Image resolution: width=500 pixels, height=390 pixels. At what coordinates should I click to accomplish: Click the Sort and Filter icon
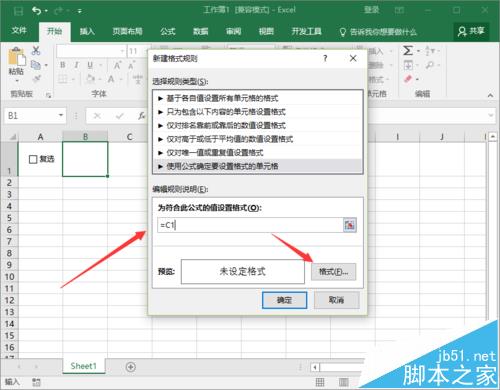[430, 51]
